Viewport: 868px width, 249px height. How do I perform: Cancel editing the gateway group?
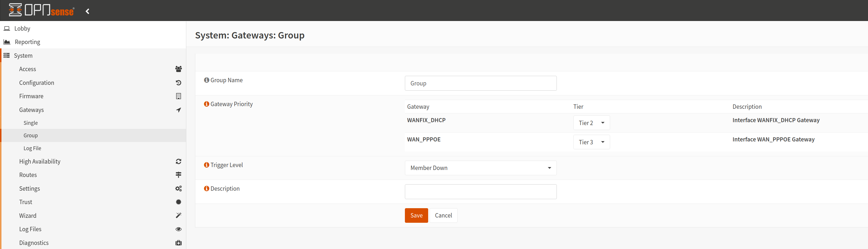click(443, 215)
